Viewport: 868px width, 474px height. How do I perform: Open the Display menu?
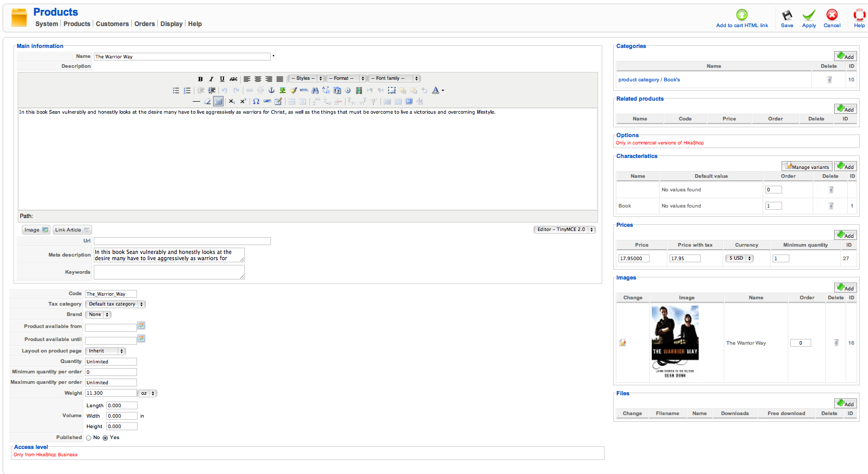[x=171, y=24]
